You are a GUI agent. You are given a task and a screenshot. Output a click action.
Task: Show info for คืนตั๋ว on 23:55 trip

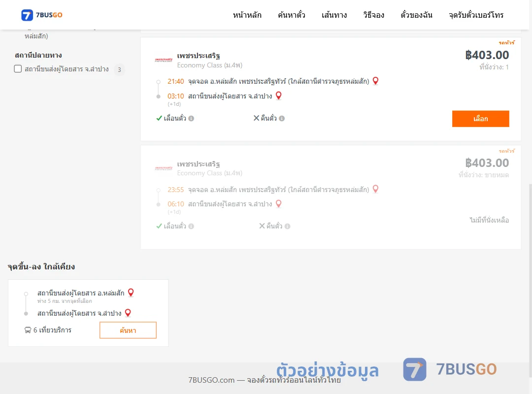(x=287, y=227)
